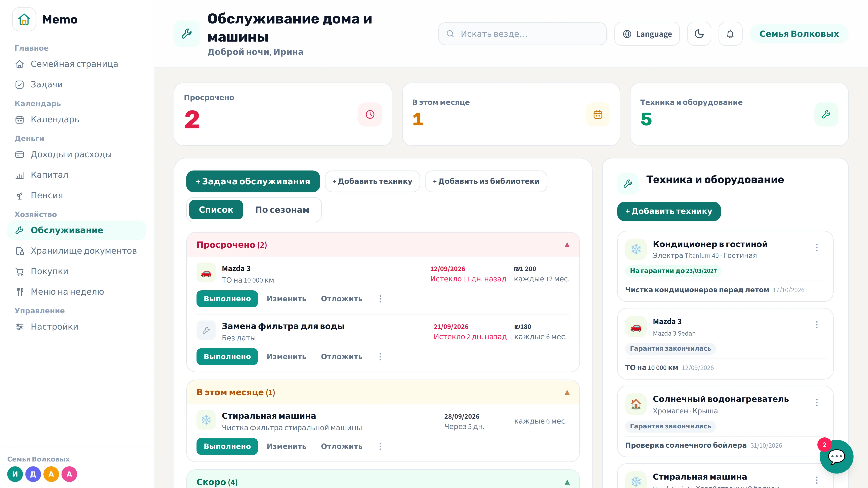The width and height of the screenshot is (868, 488).
Task: Focus the Искать везде search field
Action: 522,34
